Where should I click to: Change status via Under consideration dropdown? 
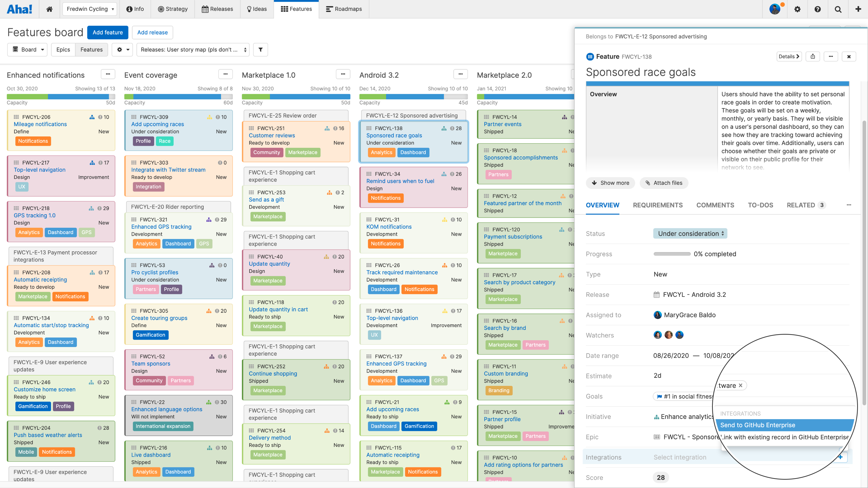tap(690, 233)
